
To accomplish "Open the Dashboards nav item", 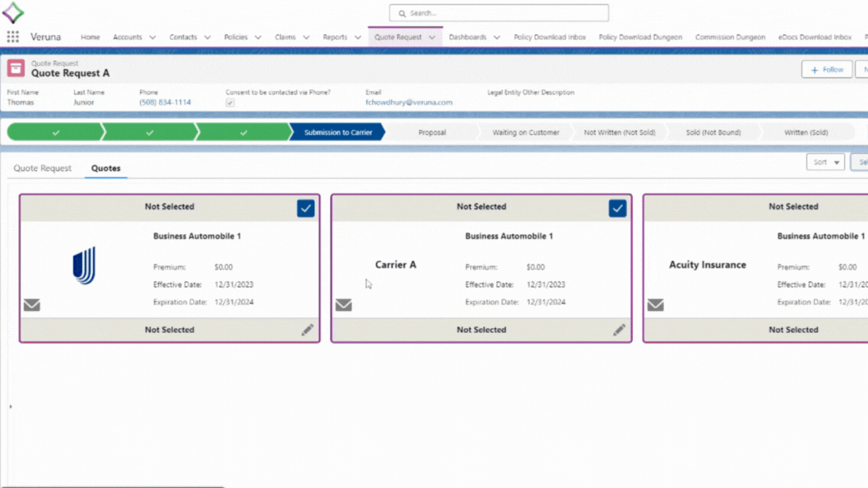I will click(x=468, y=37).
